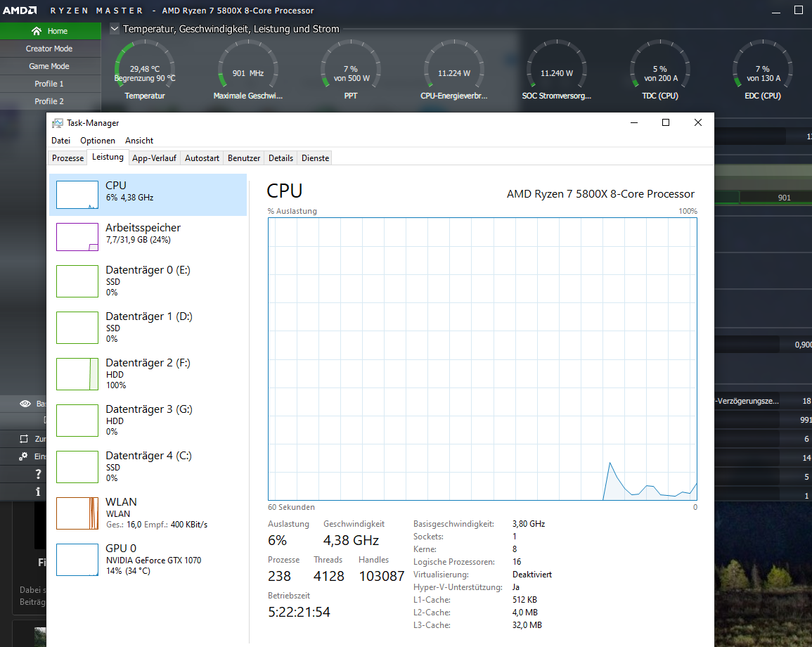Click the 901 clock value in Ryzen Master
The width and height of the screenshot is (812, 647).
[x=784, y=198]
